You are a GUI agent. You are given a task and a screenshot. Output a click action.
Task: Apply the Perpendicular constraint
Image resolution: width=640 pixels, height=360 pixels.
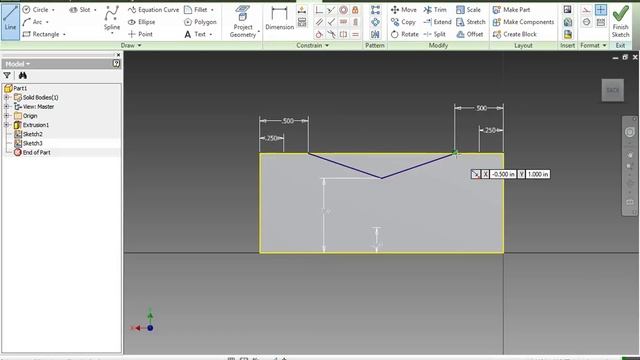tap(331, 22)
